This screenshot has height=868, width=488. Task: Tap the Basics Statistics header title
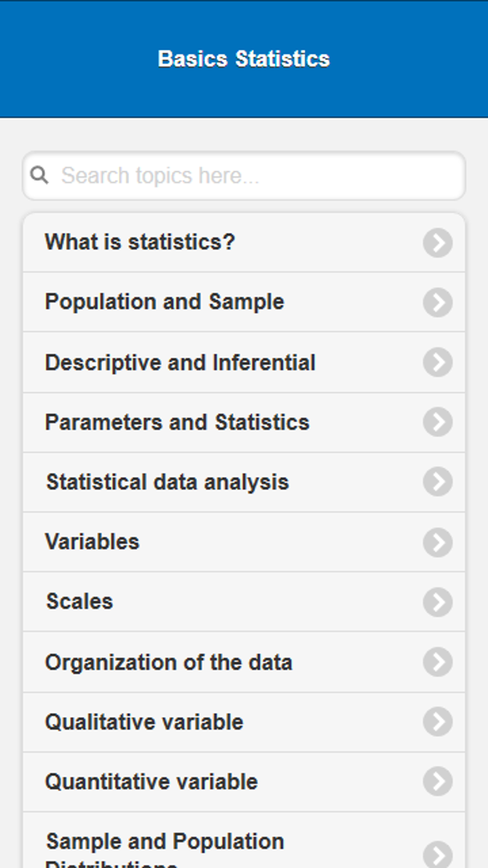(x=244, y=58)
